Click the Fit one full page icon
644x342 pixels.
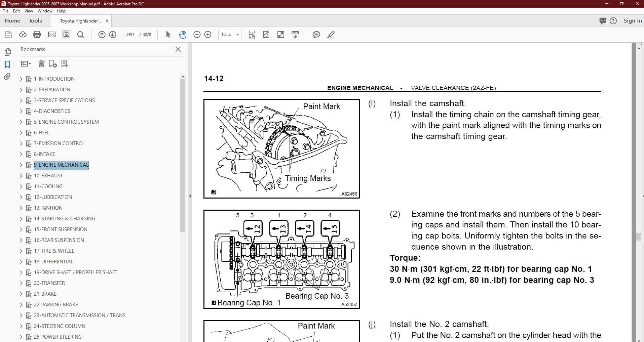pos(266,35)
